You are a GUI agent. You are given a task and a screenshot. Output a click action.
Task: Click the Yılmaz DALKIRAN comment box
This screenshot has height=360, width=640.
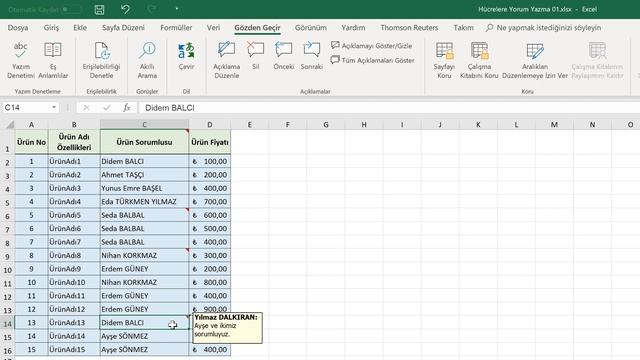(227, 328)
